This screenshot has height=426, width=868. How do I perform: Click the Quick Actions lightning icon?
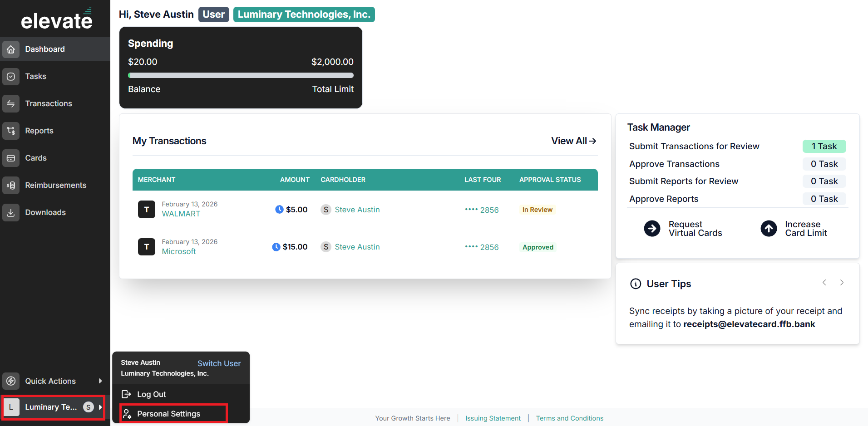click(x=11, y=381)
